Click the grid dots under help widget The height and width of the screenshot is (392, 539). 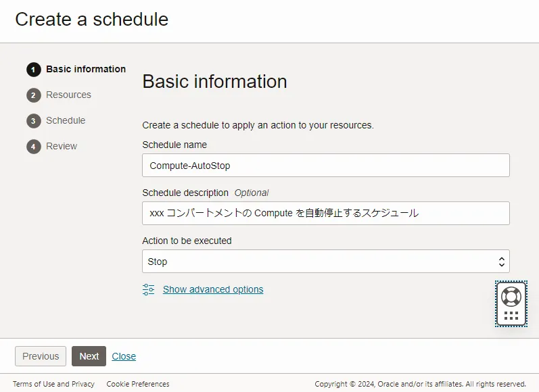pyautogui.click(x=511, y=316)
